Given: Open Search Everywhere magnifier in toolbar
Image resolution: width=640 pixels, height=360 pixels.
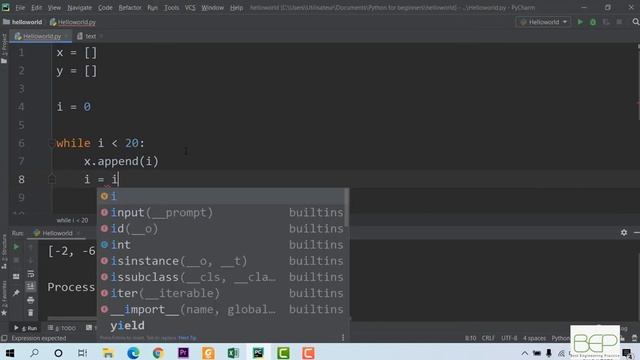Looking at the screenshot, I should [x=636, y=22].
